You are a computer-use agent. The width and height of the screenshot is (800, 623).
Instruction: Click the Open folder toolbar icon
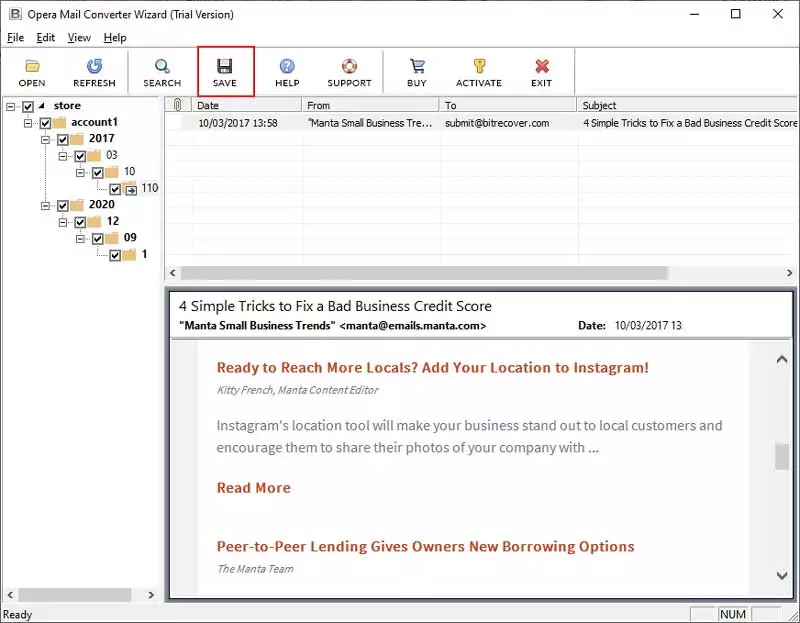32,72
